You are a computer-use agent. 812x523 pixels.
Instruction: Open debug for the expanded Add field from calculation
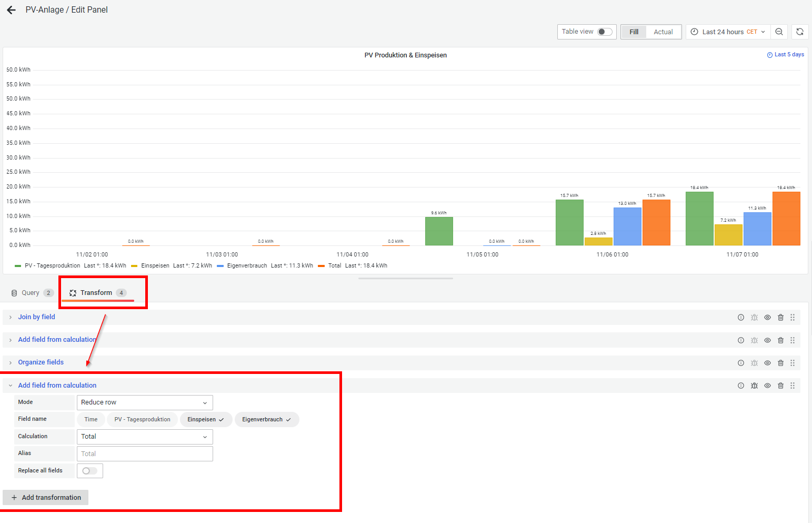pyautogui.click(x=754, y=386)
